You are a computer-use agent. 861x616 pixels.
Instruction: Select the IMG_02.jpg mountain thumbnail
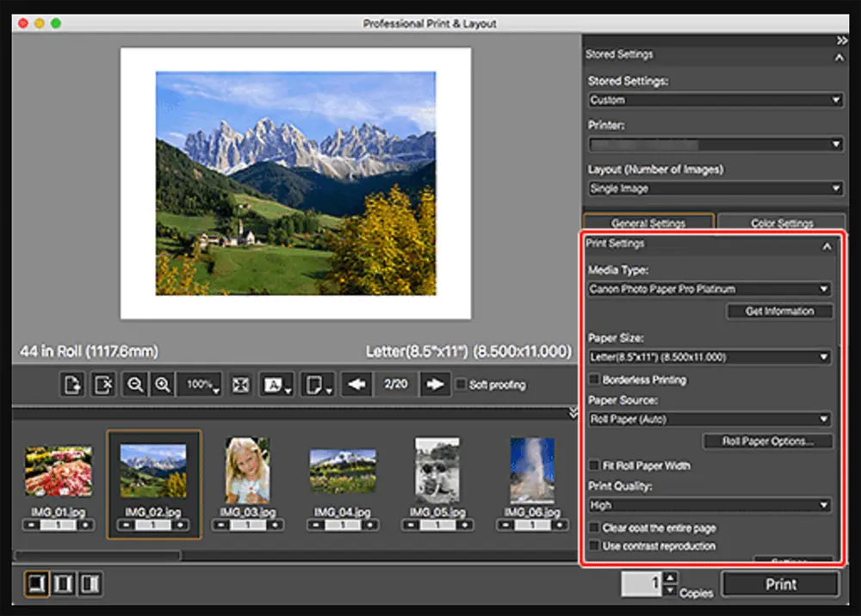(153, 471)
